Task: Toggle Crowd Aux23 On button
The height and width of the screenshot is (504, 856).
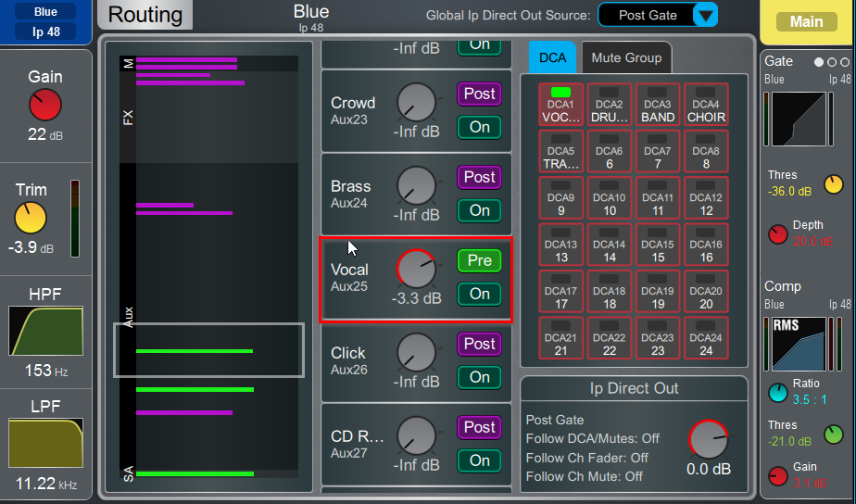Action: (479, 127)
